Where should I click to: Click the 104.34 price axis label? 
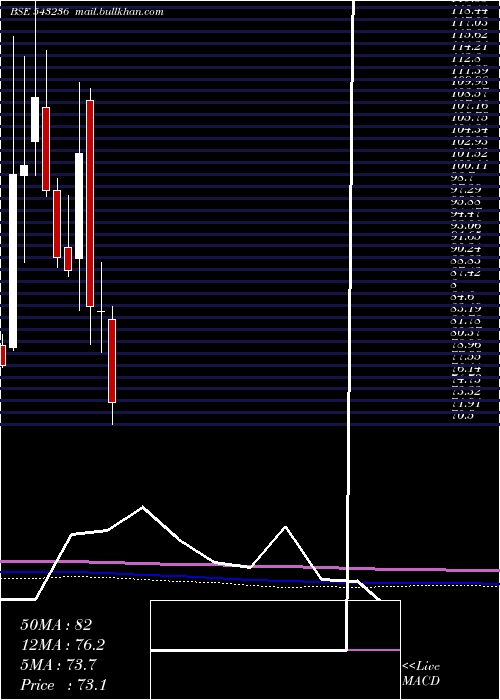tap(469, 130)
